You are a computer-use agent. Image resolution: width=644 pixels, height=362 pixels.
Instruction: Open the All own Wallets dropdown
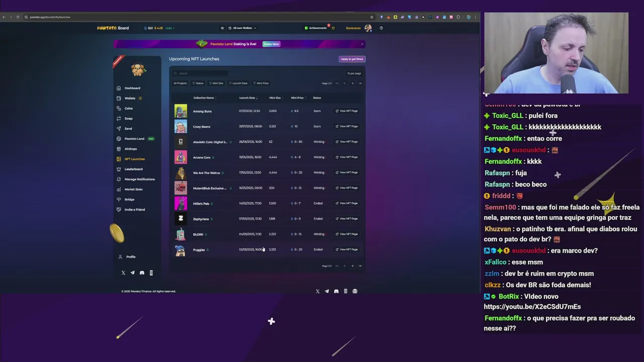click(242, 28)
